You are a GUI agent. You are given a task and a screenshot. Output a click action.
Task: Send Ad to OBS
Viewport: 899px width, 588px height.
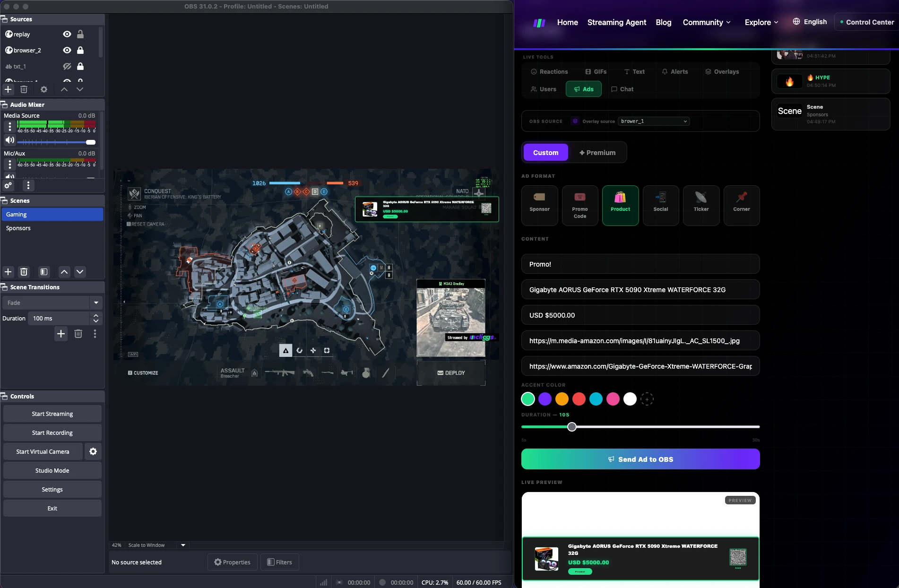640,459
